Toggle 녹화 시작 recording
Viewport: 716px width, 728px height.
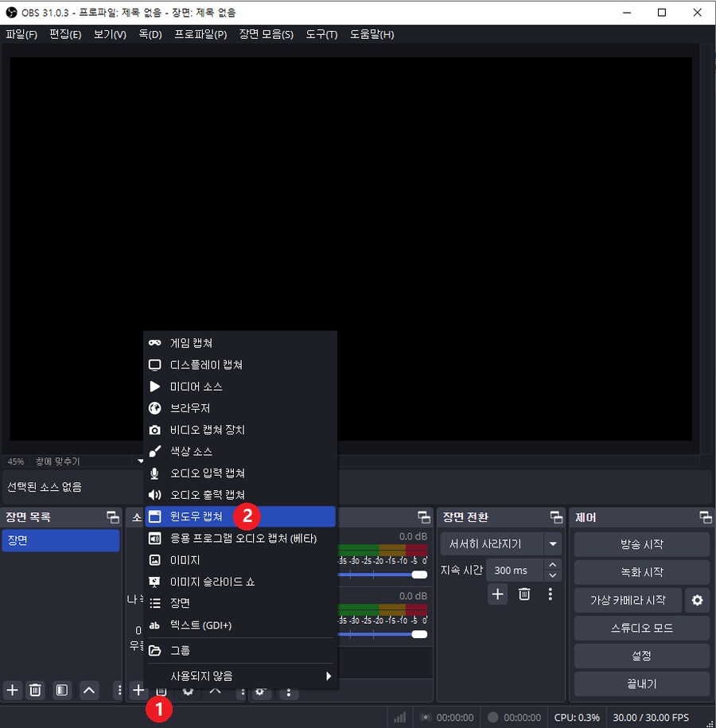click(x=641, y=573)
